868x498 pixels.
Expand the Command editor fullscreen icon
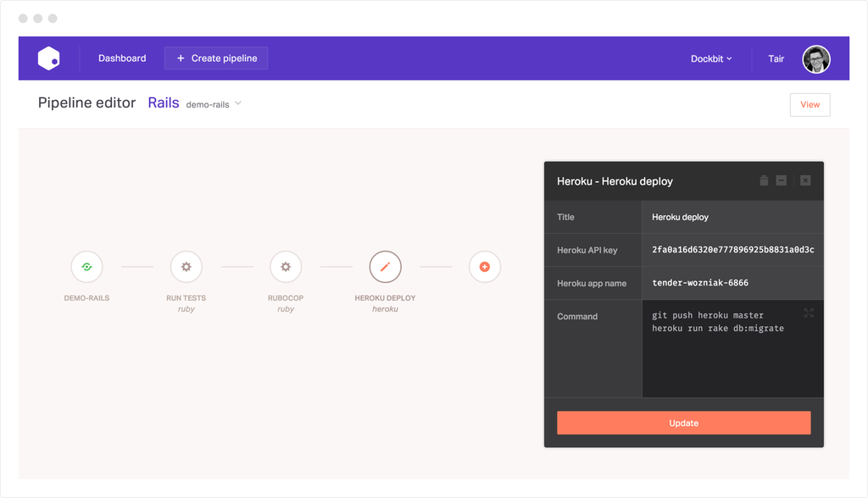[x=809, y=313]
